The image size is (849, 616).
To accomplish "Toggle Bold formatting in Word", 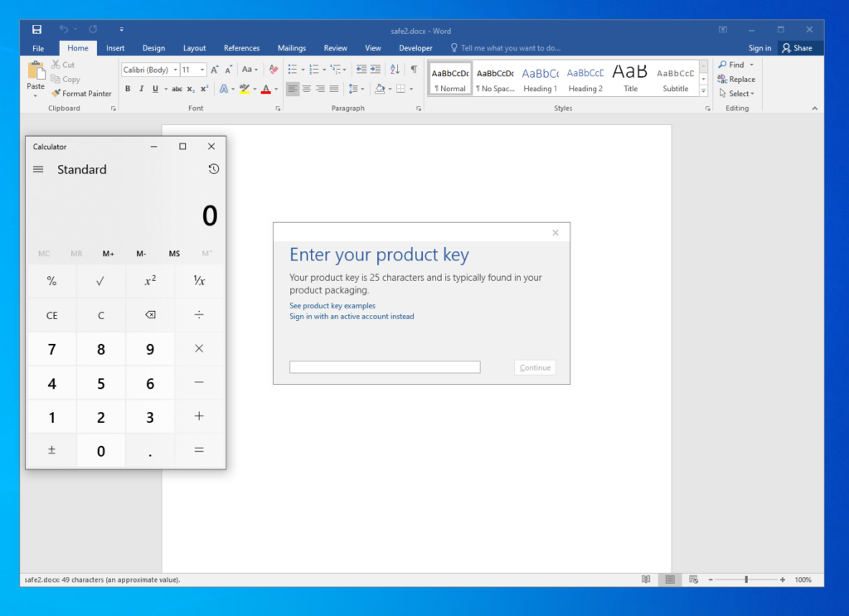I will point(128,89).
